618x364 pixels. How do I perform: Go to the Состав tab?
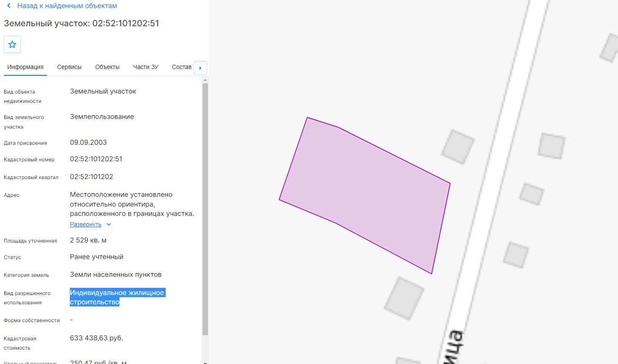182,67
